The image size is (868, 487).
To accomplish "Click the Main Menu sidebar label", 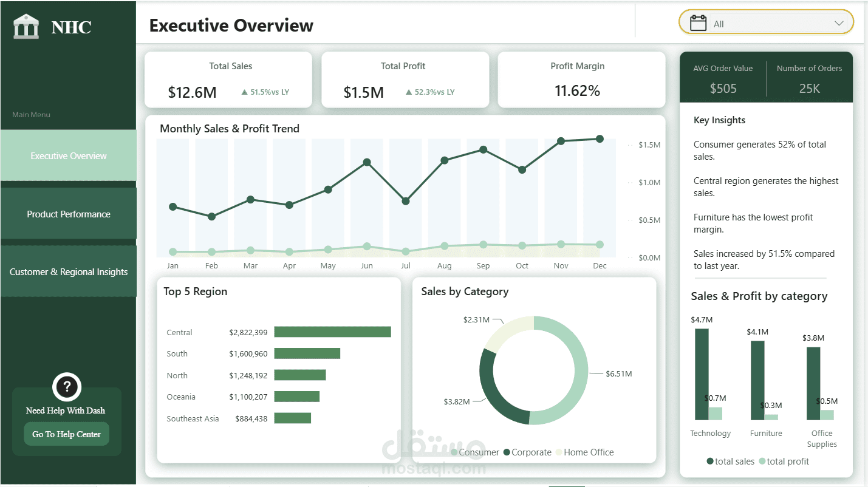I will point(31,115).
